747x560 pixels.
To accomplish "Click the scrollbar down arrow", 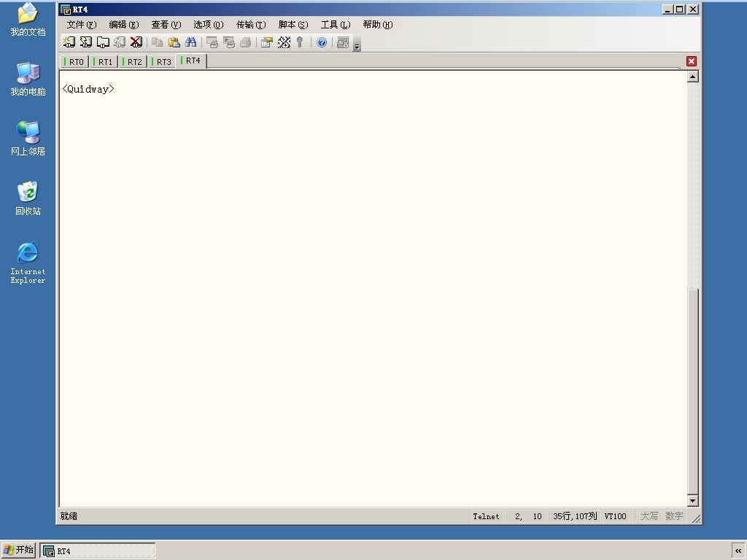I will (693, 500).
